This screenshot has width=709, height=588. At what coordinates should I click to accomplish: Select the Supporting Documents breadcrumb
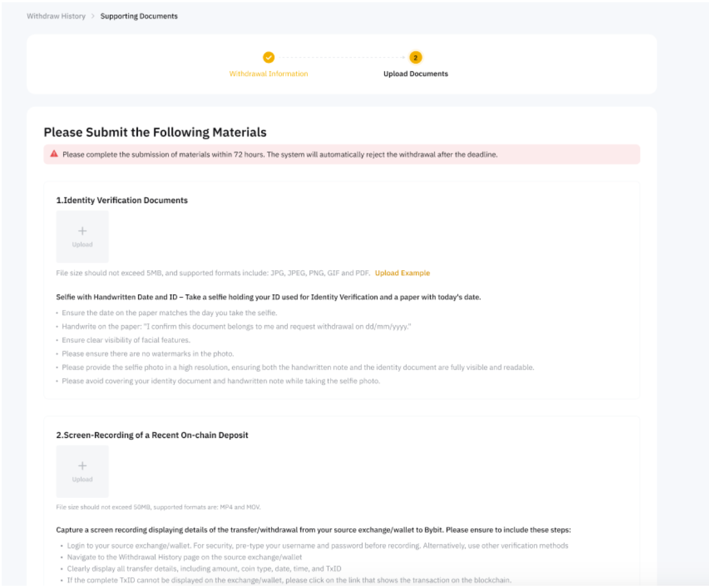pyautogui.click(x=139, y=16)
